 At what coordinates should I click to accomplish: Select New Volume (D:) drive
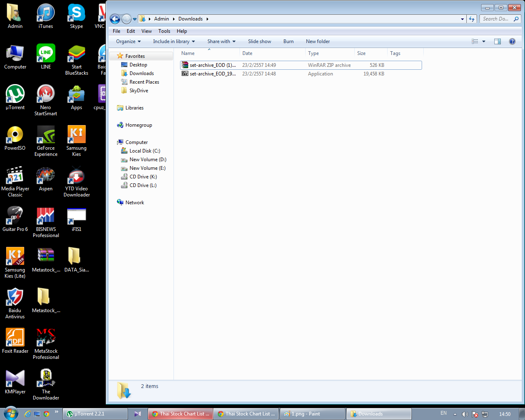[x=148, y=160]
